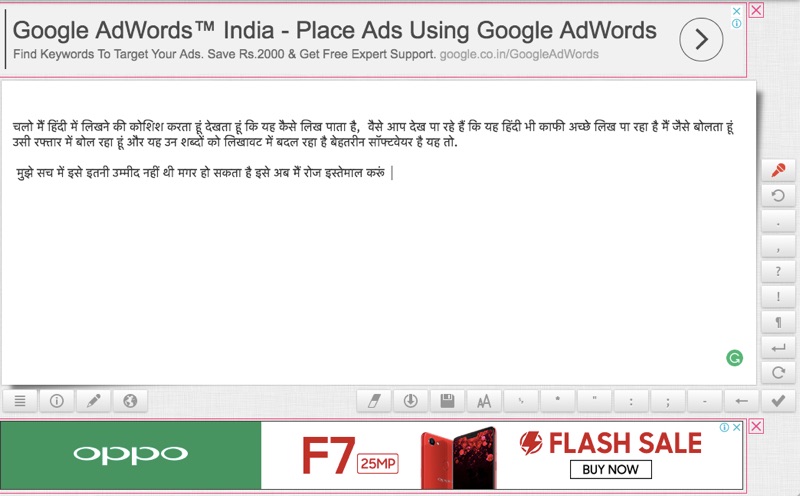Click the BUY NOW button in OPPO ad
800x496 pixels.
[x=610, y=469]
